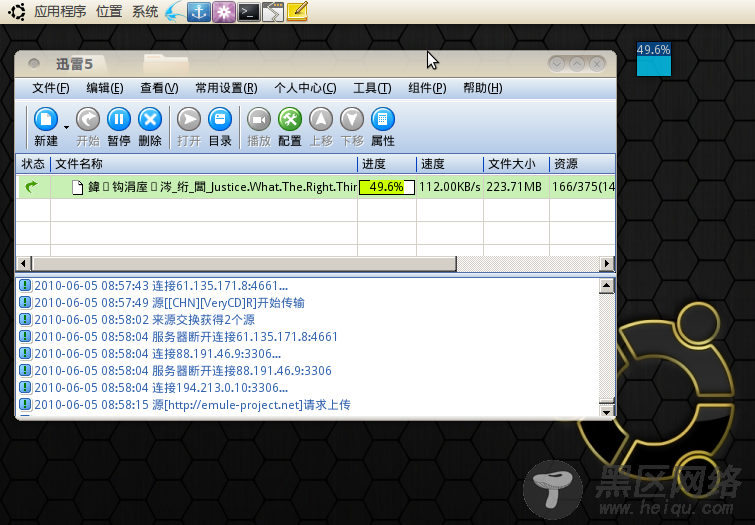Image resolution: width=755 pixels, height=525 pixels.
Task: Open the 文件(F) menu
Action: pyautogui.click(x=51, y=88)
